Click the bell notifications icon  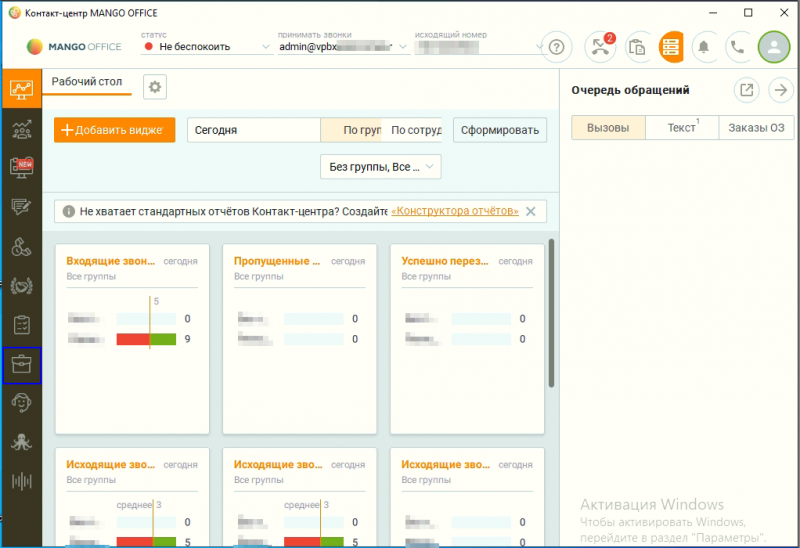click(704, 47)
